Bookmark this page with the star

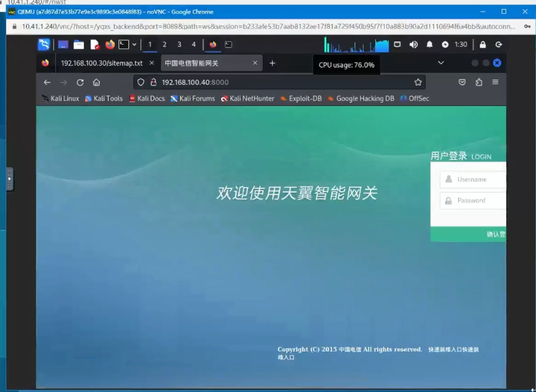coord(418,82)
